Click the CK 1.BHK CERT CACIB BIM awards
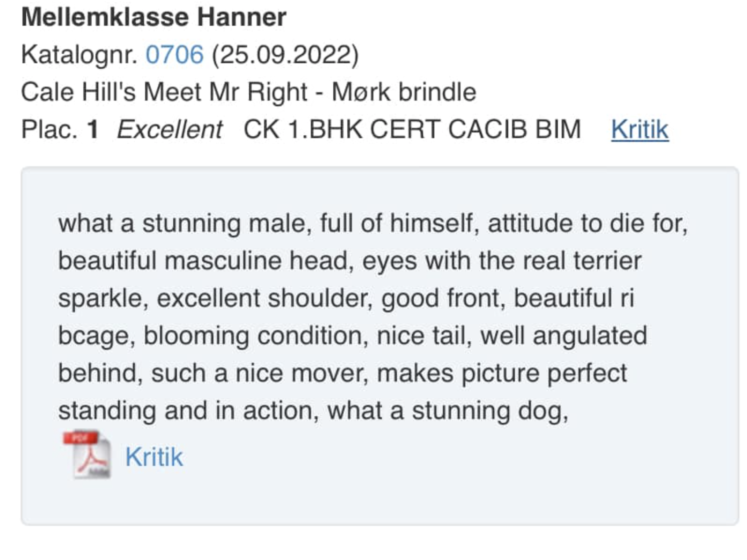This screenshot has width=747, height=560. click(x=412, y=129)
